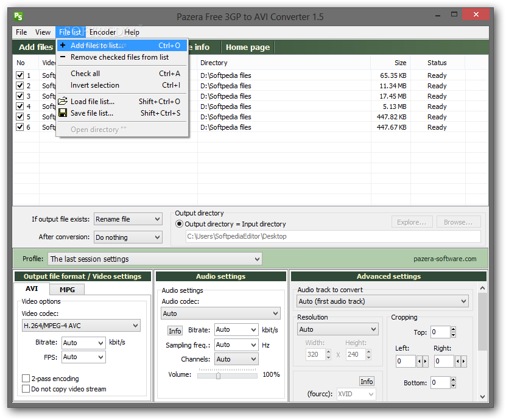Open the Sampling freq. dropdown
This screenshot has height=420, width=506.
[x=236, y=345]
